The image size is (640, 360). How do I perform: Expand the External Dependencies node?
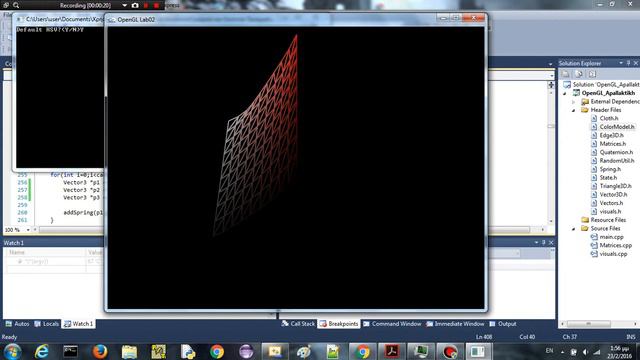coord(573,102)
